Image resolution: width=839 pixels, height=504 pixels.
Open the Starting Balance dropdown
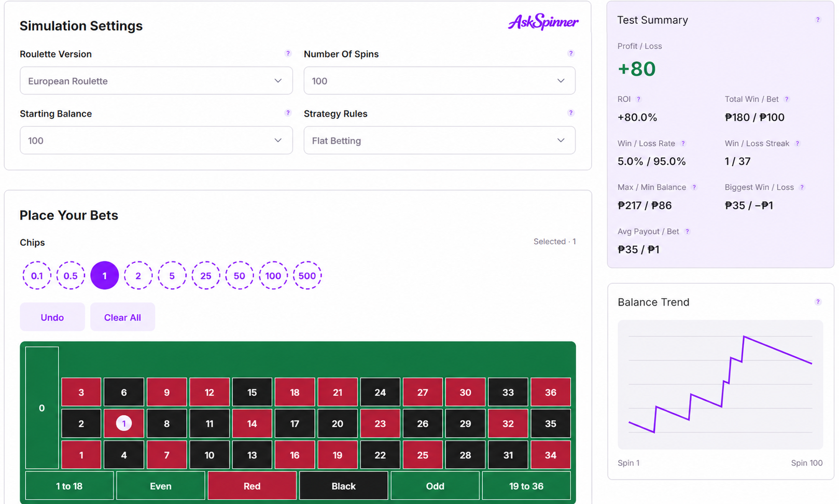coord(156,140)
